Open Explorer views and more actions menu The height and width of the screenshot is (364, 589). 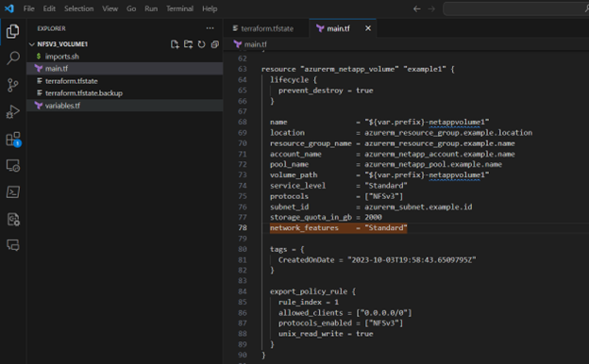point(210,28)
